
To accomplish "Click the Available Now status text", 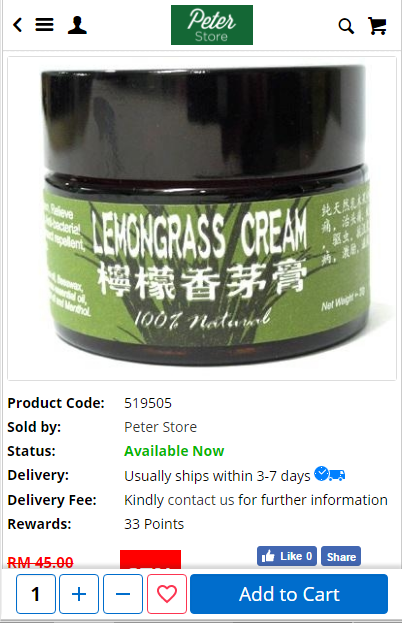I will coord(174,451).
